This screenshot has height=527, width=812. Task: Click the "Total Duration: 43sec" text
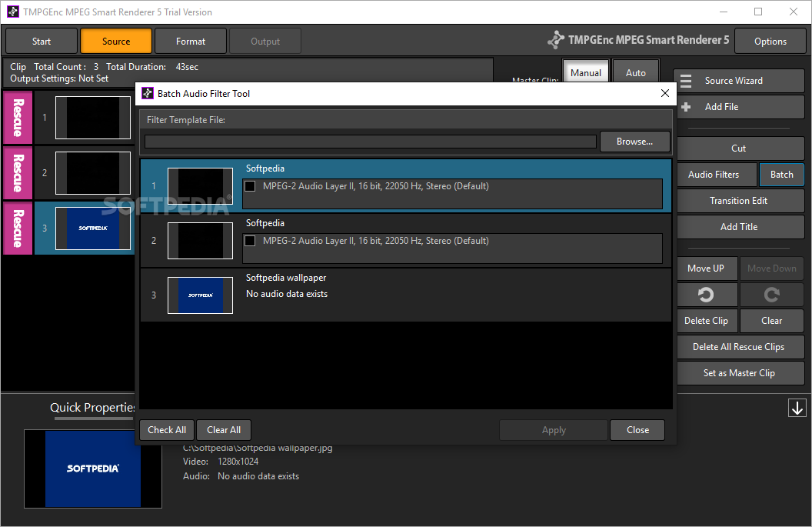(152, 67)
